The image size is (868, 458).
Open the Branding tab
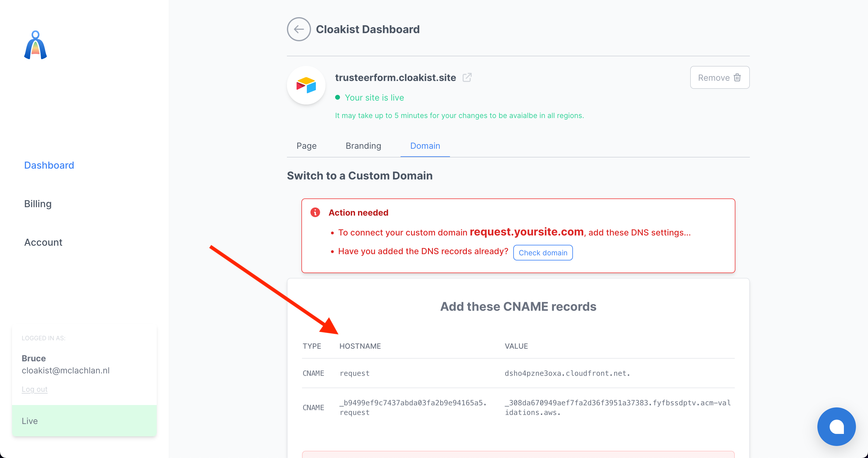point(363,146)
